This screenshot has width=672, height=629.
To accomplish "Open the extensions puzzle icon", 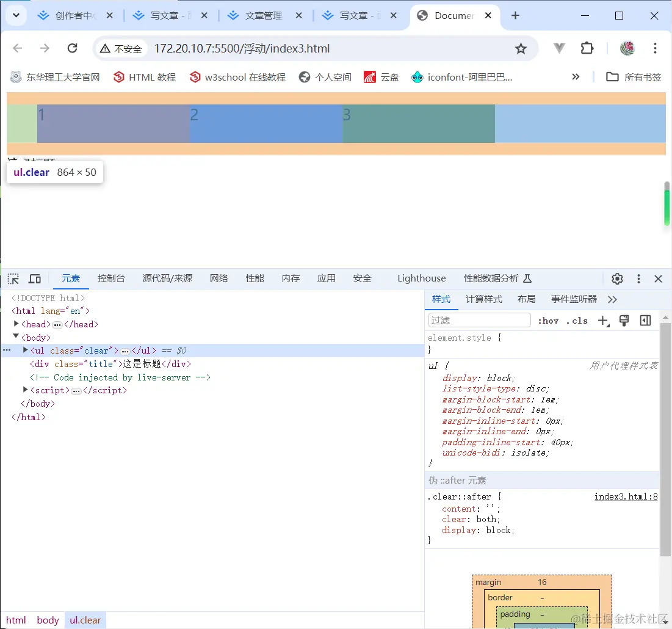I will pyautogui.click(x=587, y=48).
